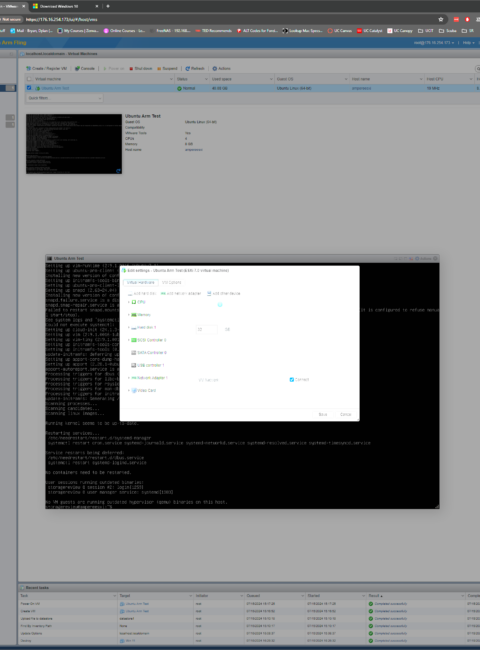The width and height of the screenshot is (480, 650).
Task: Click the browser address bar URL
Action: (61, 19)
